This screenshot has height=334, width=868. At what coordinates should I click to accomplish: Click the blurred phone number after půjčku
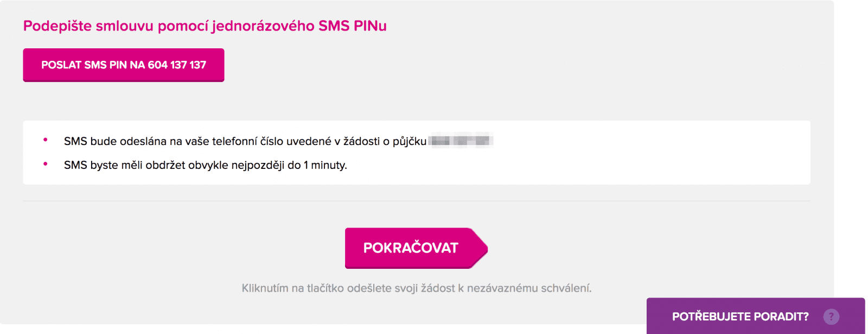pos(460,141)
